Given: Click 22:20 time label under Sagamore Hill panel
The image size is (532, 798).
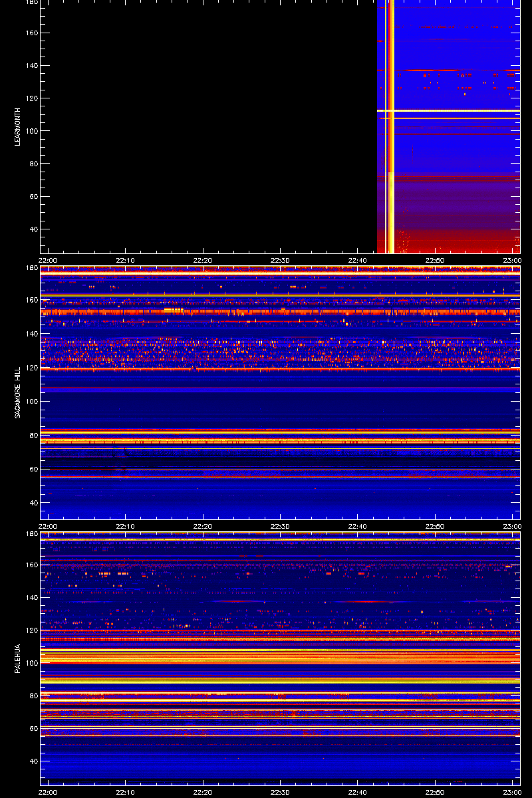Looking at the screenshot, I should [x=203, y=527].
